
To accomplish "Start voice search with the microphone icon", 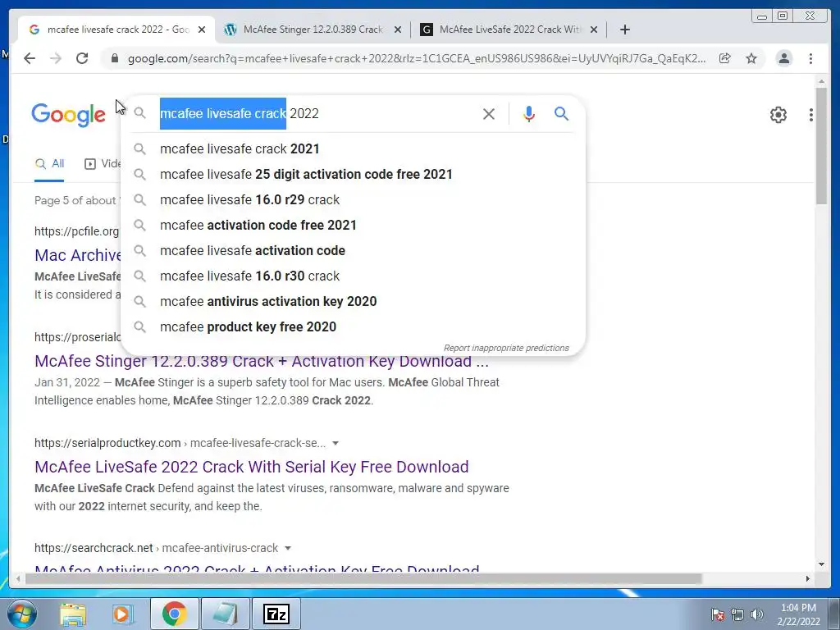I will tap(529, 113).
